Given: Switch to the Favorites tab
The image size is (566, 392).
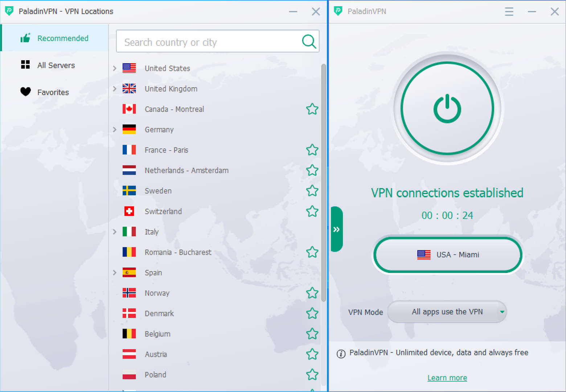Looking at the screenshot, I should pos(55,92).
